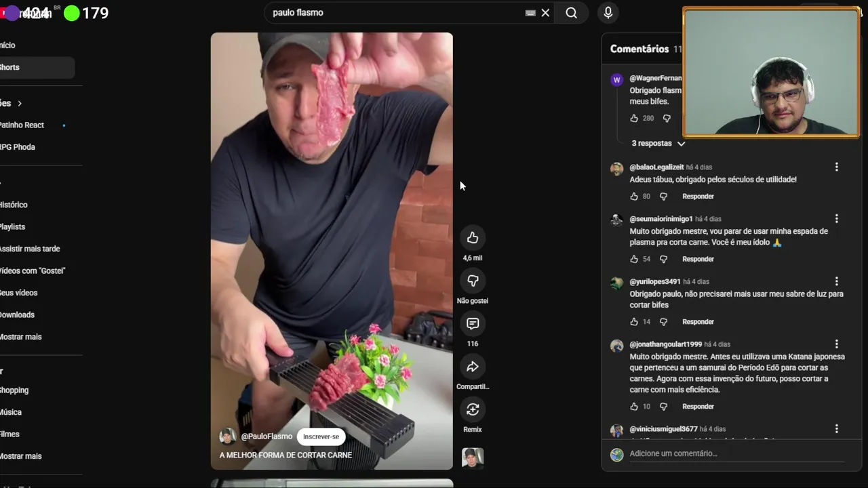Open options menu for @jonathangoulart1999 comment
This screenshot has height=488, width=868.
click(x=836, y=344)
